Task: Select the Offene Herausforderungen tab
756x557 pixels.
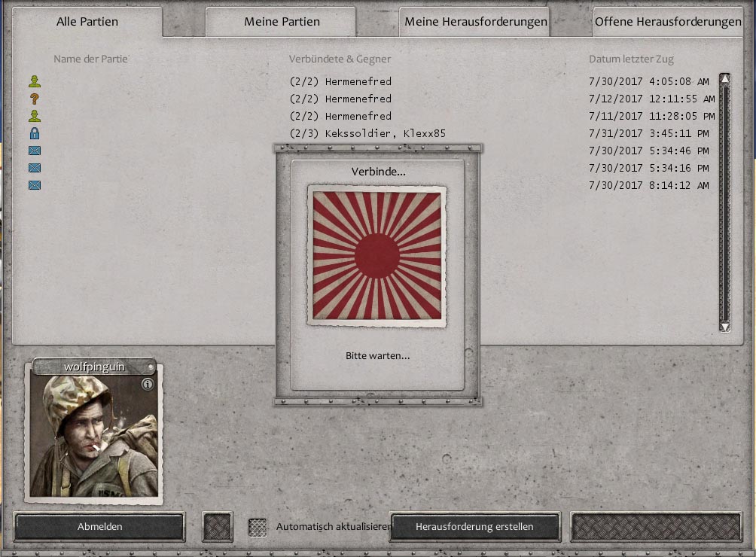Action: [x=668, y=22]
